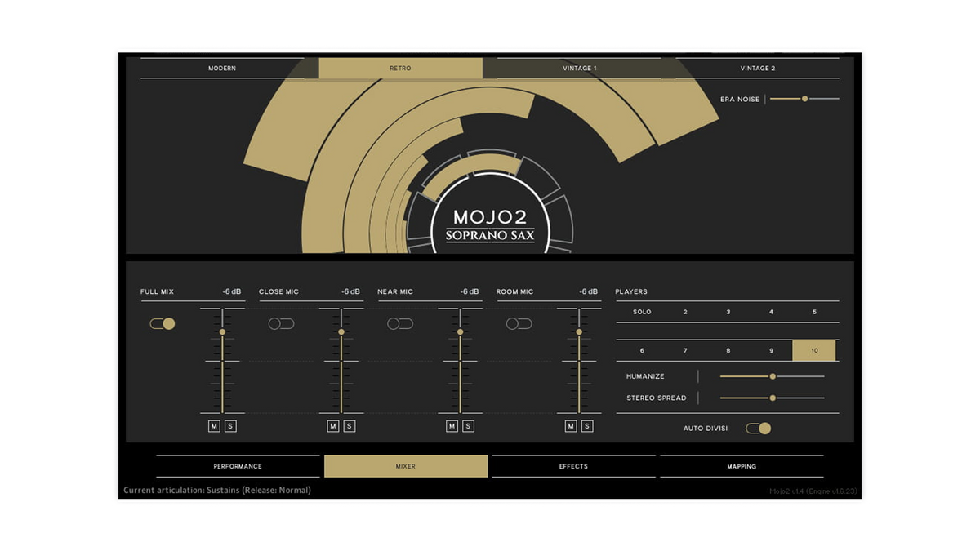Switch to Vintage 1 era
This screenshot has height=551, width=980.
click(579, 69)
